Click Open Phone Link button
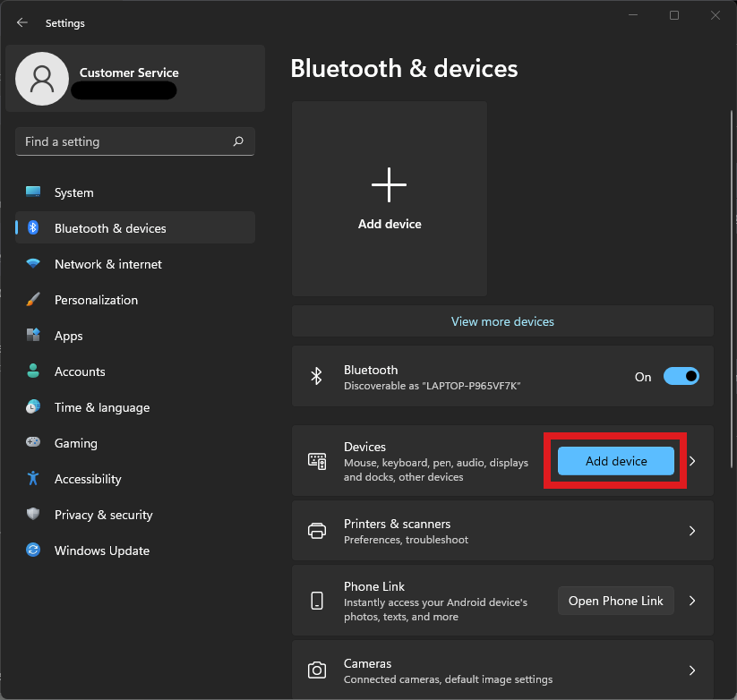 [x=616, y=601]
